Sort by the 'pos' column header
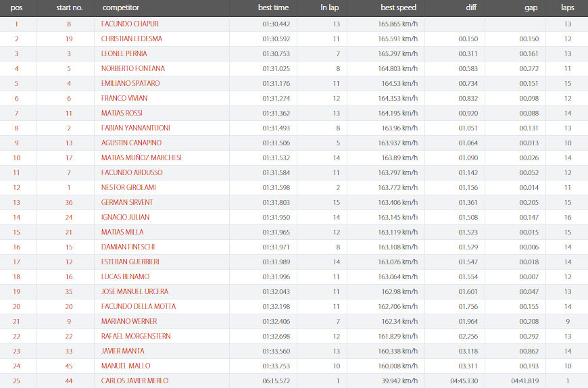The image size is (588, 388). (x=16, y=7)
